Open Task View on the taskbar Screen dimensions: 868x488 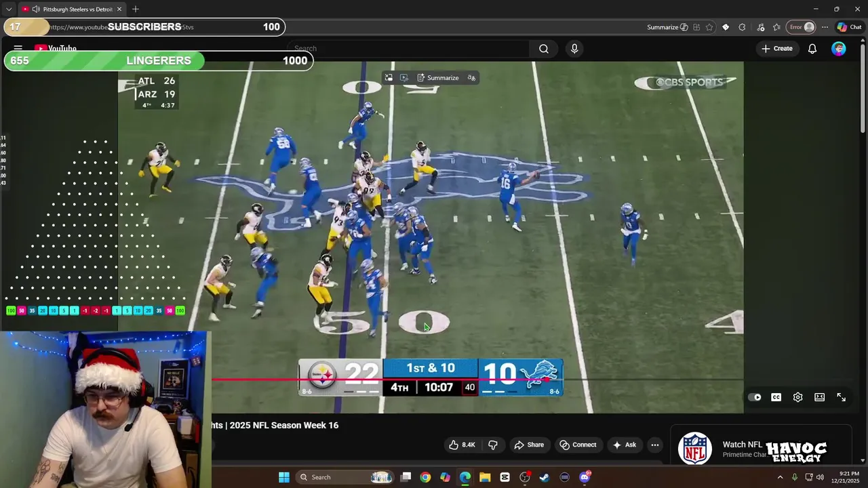pyautogui.click(x=406, y=477)
